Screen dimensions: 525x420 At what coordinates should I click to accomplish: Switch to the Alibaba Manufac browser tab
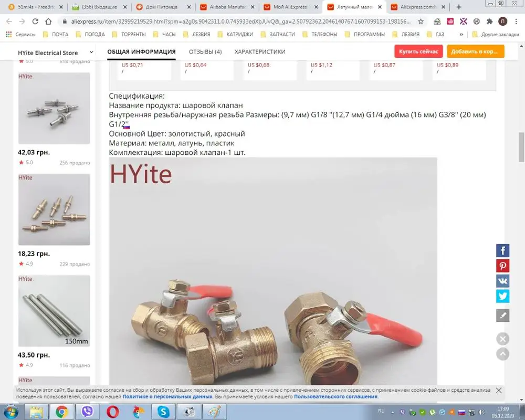coord(227,7)
